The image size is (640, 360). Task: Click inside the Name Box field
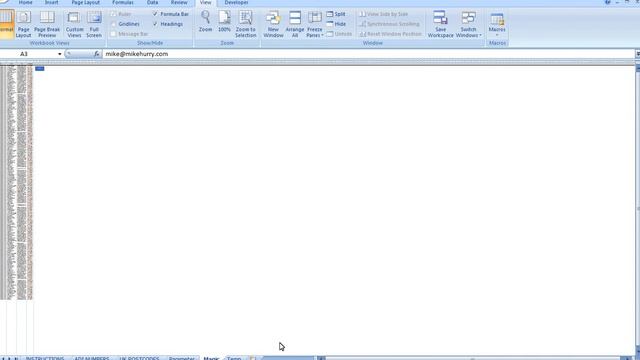[29, 54]
